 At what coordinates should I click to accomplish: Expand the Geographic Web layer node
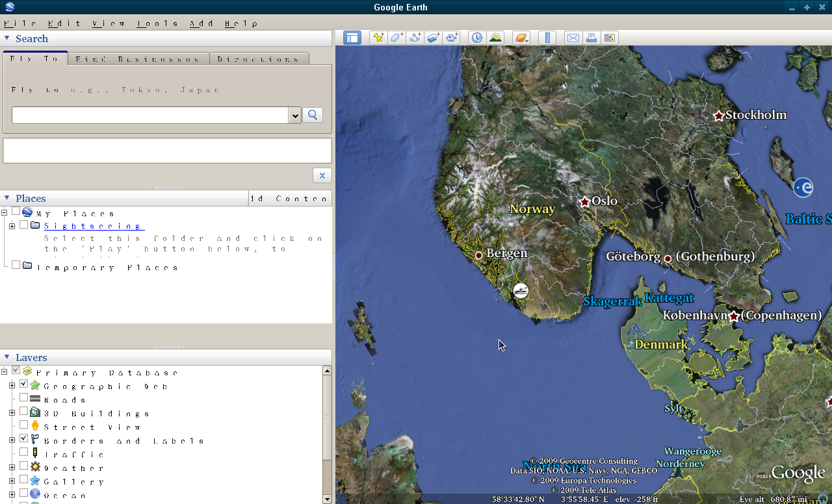(12, 386)
